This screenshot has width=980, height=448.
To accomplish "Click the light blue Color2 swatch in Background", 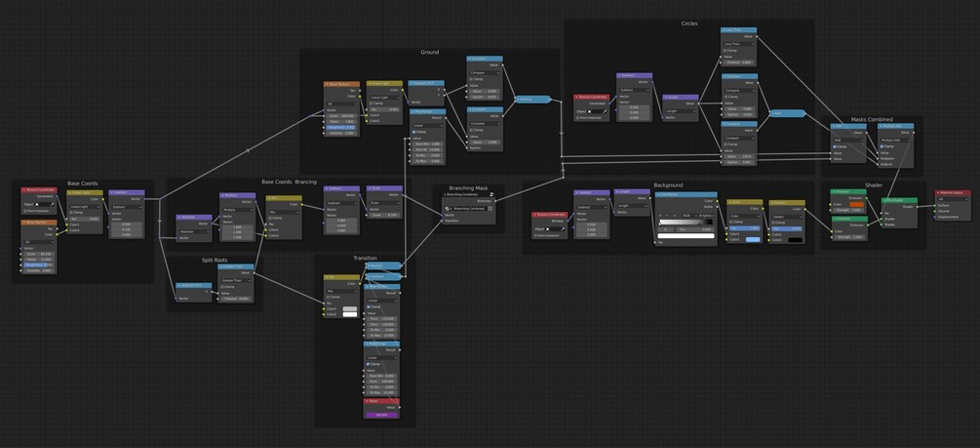I will click(x=753, y=240).
